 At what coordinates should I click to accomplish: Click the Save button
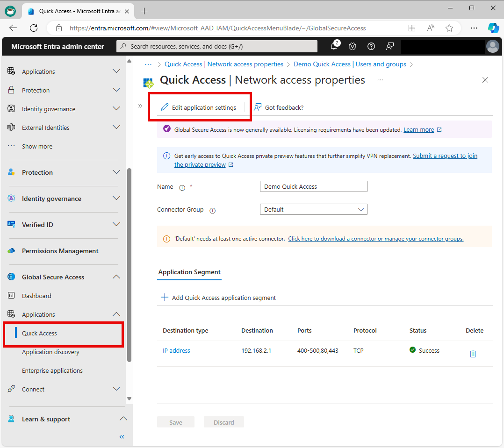176,422
